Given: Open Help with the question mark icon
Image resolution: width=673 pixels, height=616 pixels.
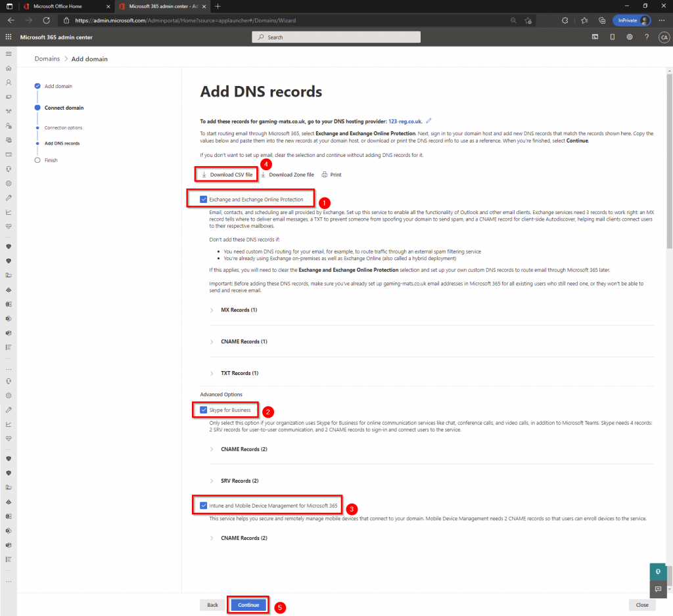Looking at the screenshot, I should point(647,37).
